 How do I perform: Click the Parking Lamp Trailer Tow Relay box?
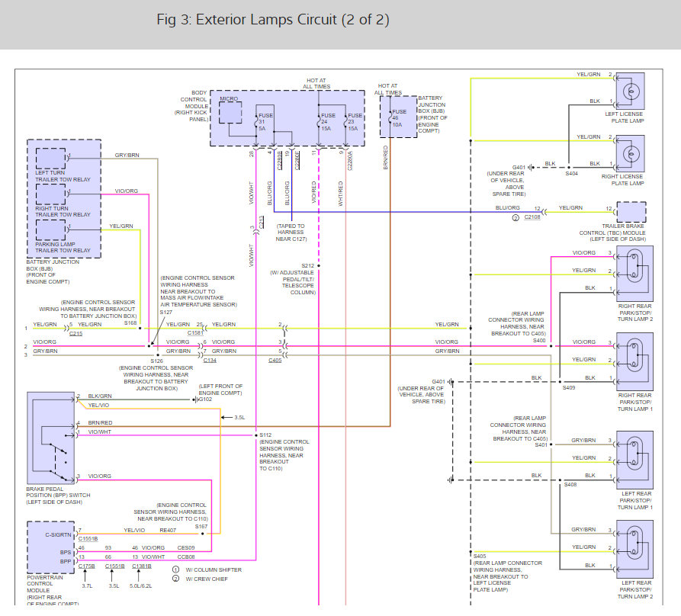(51, 230)
